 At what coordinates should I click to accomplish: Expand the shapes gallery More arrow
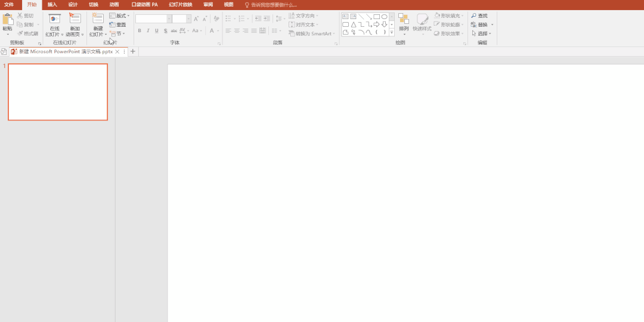[x=392, y=32]
